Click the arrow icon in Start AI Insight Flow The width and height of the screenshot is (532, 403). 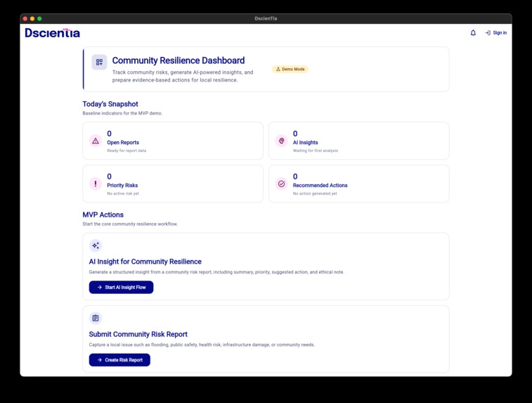(99, 287)
